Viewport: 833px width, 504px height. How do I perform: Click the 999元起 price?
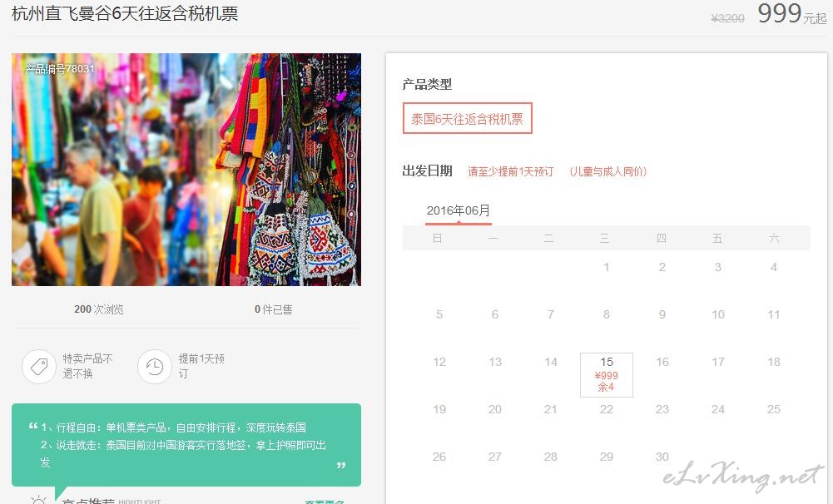pos(792,14)
